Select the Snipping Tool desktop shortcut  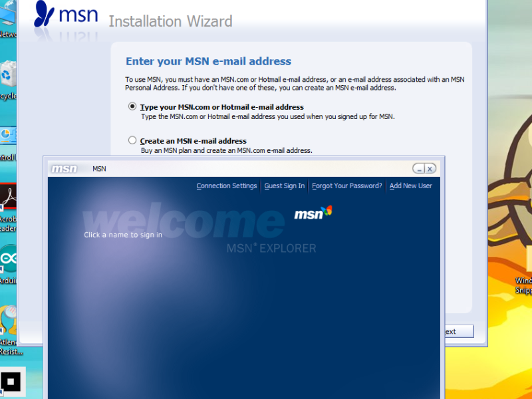click(x=524, y=270)
